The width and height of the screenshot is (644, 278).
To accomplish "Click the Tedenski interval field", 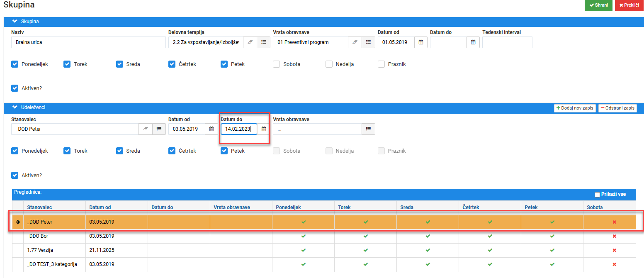I will coord(507,42).
